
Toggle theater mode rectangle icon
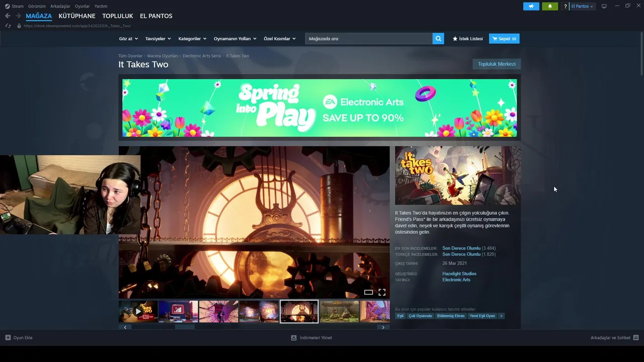coord(368,292)
